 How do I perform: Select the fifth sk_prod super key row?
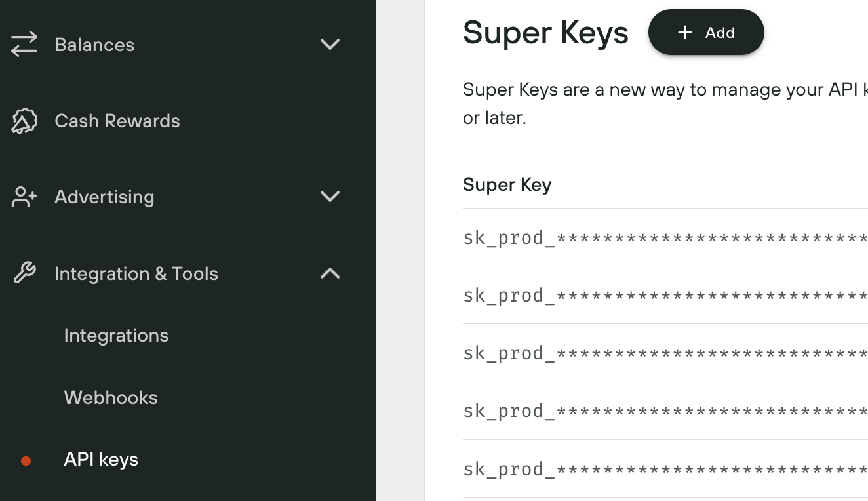click(665, 469)
